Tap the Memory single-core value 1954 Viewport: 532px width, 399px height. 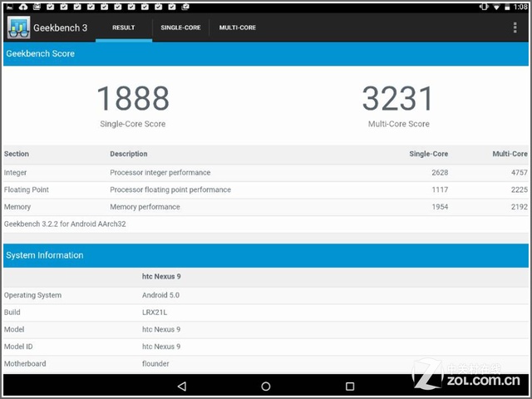click(440, 207)
